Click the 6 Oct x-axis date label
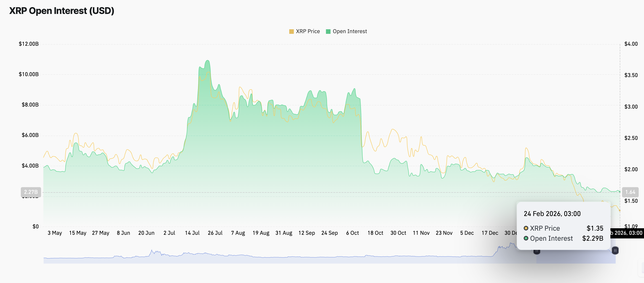Image resolution: width=644 pixels, height=283 pixels. click(x=352, y=233)
